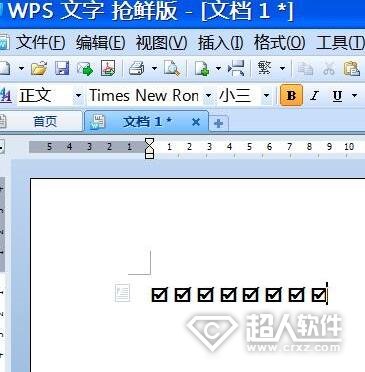Click the page break icon

click(236, 68)
